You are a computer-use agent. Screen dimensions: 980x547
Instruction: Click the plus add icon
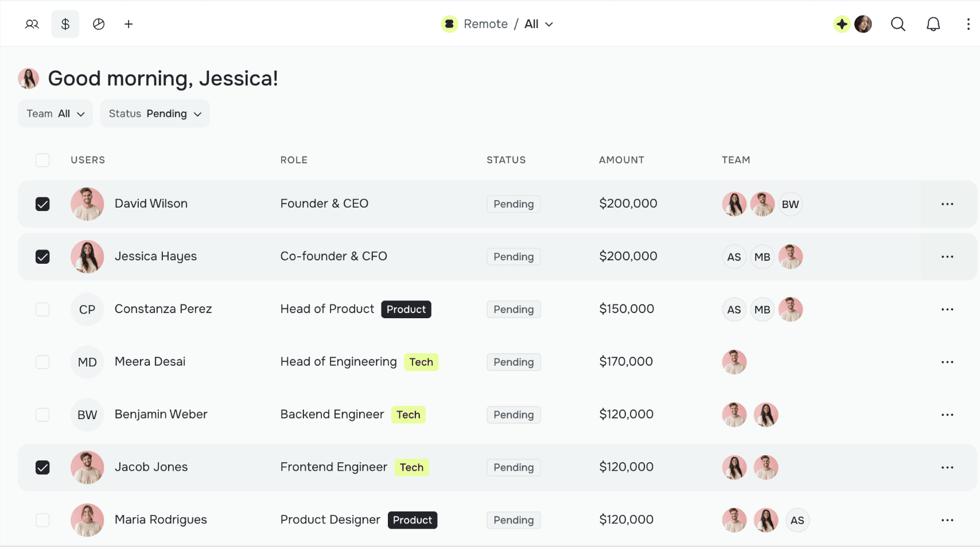pos(129,24)
